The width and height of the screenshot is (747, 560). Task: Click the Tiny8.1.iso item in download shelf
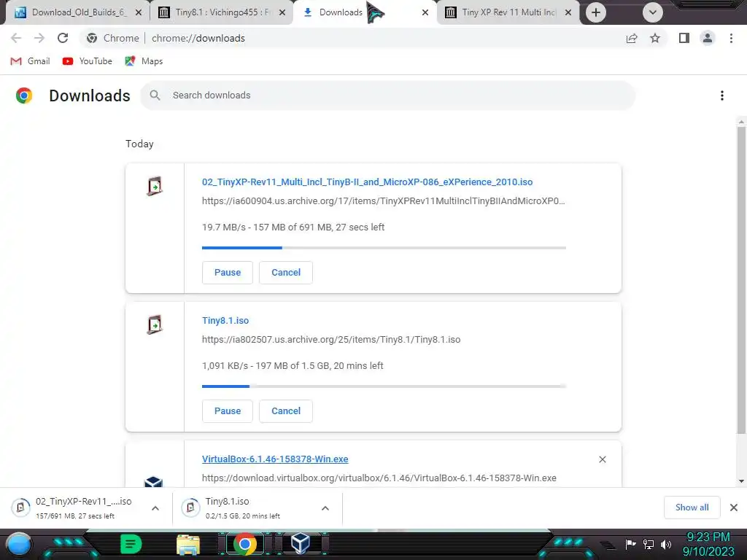243,507
